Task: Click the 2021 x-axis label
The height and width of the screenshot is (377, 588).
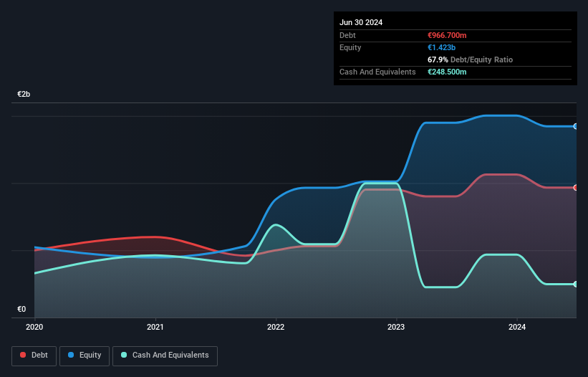Action: [x=155, y=327]
